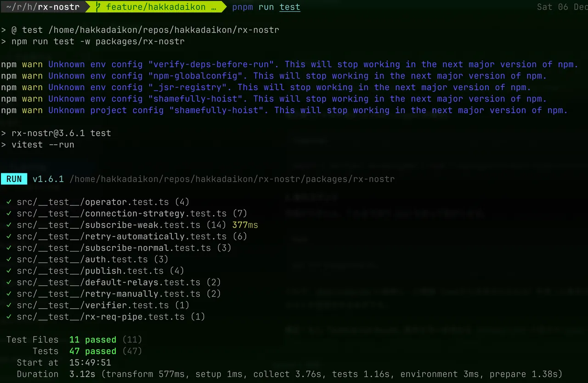Click the "11 passed" Test Files result
588x383 pixels.
click(93, 340)
